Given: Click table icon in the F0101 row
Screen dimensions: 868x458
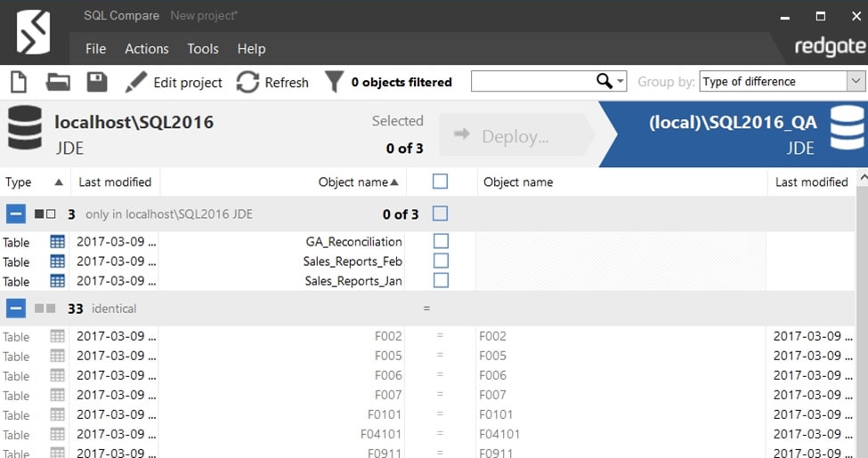Looking at the screenshot, I should [57, 414].
